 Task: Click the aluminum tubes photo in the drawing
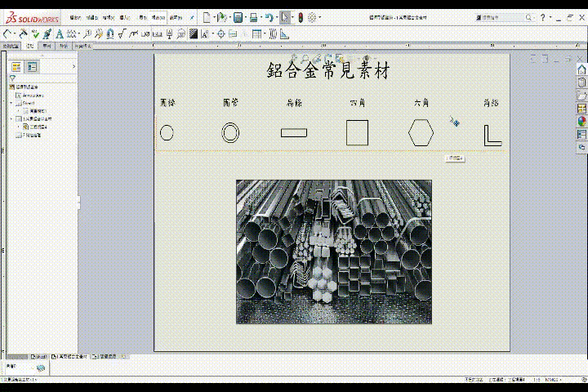point(333,251)
